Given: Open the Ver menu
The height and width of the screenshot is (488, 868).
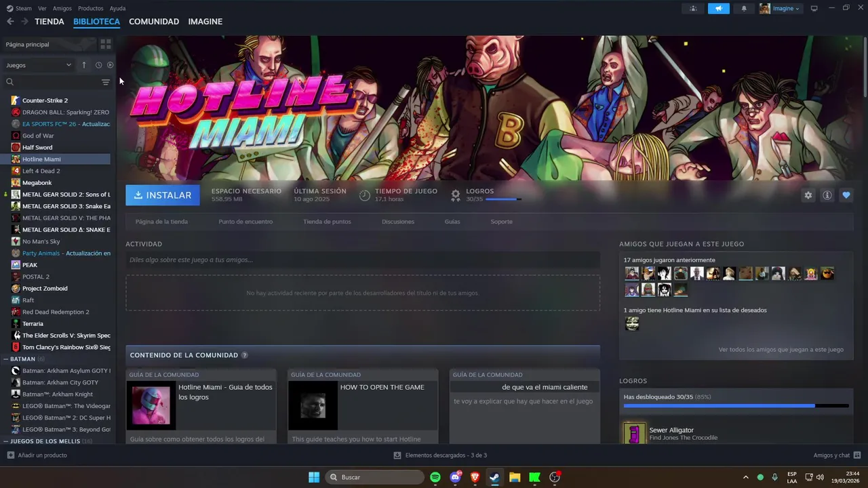Looking at the screenshot, I should tap(42, 8).
